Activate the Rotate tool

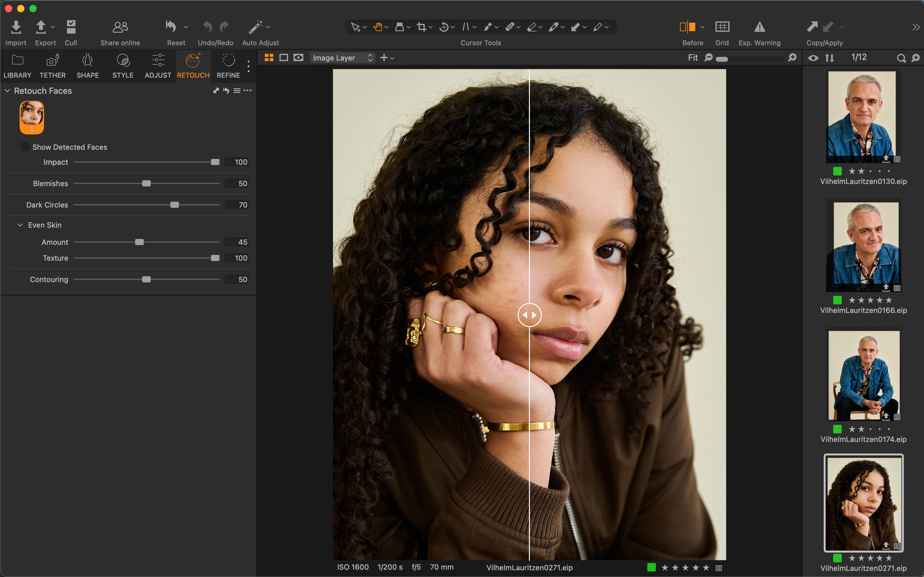point(444,27)
